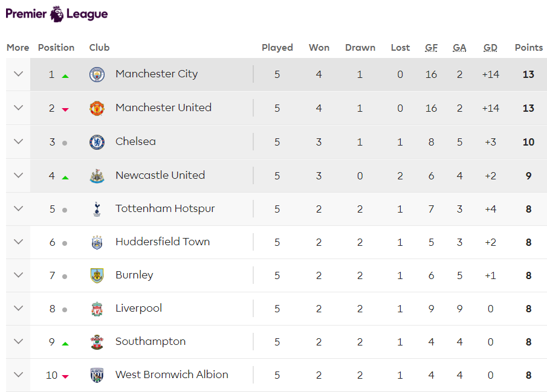Expand the Huddersfield Town row chevron

18,242
